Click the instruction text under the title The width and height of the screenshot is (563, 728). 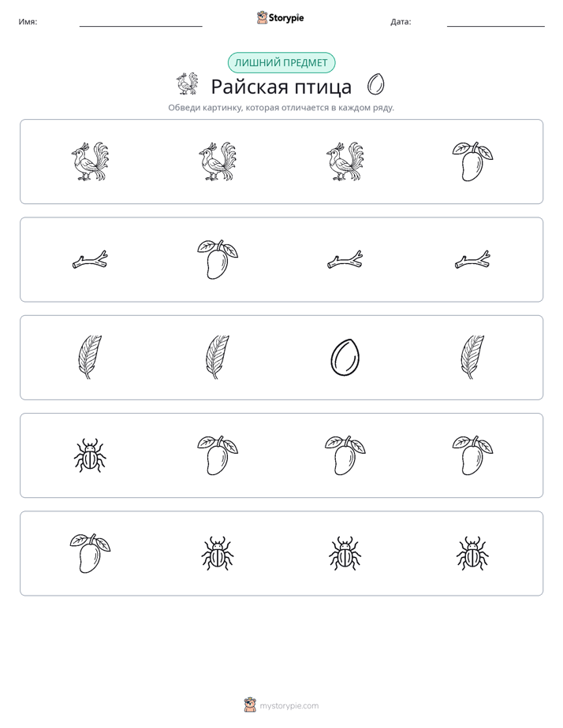pos(281,108)
